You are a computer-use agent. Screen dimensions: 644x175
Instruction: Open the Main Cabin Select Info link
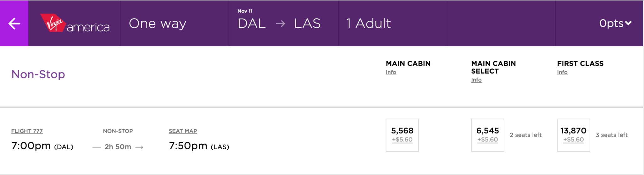pyautogui.click(x=476, y=80)
